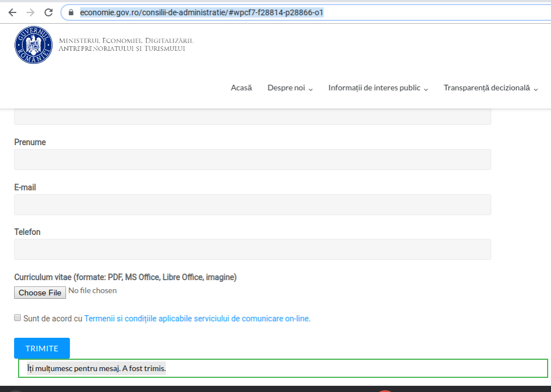Image resolution: width=551 pixels, height=392 pixels.
Task: Click the URL in the address bar
Action: click(x=202, y=12)
